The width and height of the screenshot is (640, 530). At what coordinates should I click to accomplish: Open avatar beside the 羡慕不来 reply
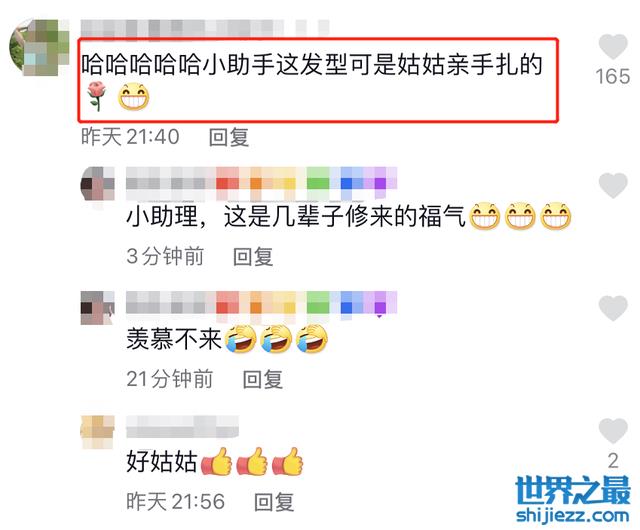[x=98, y=308]
